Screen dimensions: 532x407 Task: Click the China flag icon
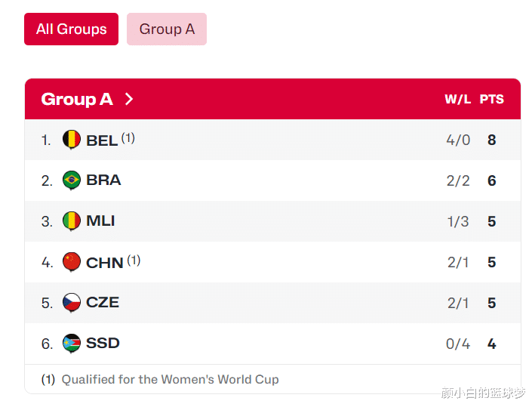(72, 262)
